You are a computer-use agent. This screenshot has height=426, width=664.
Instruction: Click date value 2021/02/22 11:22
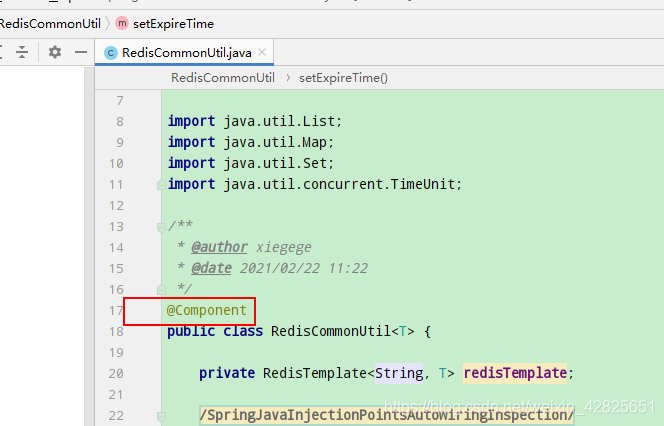point(304,268)
